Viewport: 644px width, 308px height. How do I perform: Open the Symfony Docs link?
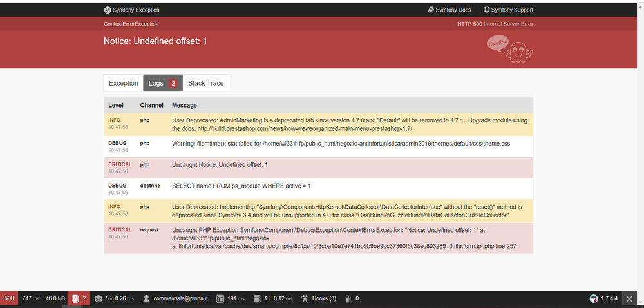pyautogui.click(x=450, y=10)
